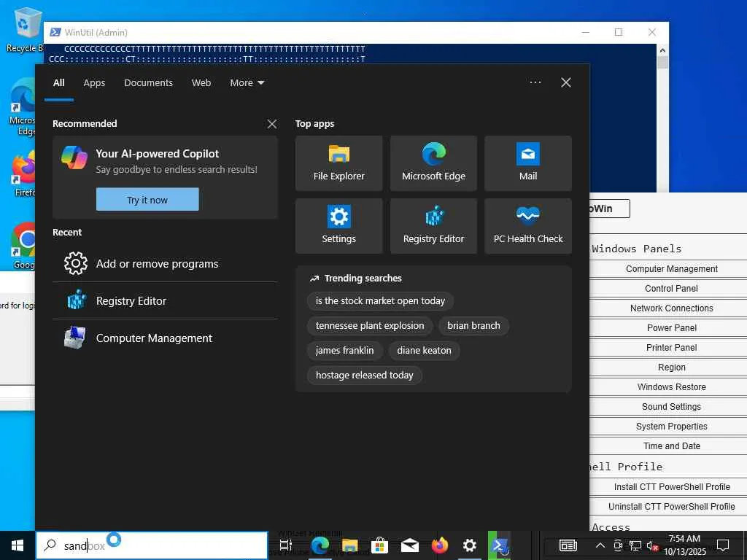
Task: Open Computer Management in WinUtil panels
Action: pos(671,269)
